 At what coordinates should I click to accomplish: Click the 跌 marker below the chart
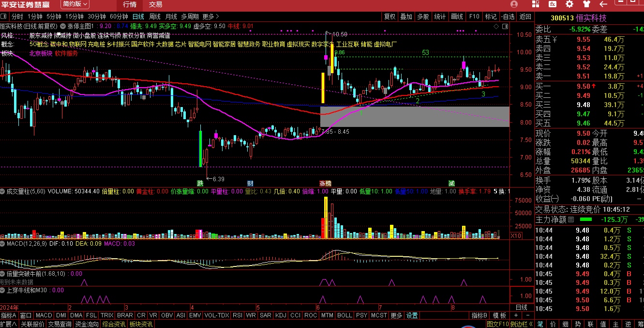(200, 184)
